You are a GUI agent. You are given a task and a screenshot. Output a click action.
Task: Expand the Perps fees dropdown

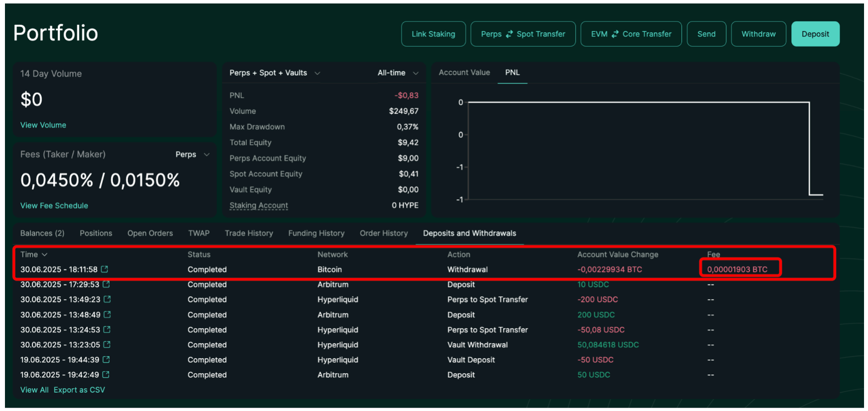(x=192, y=154)
